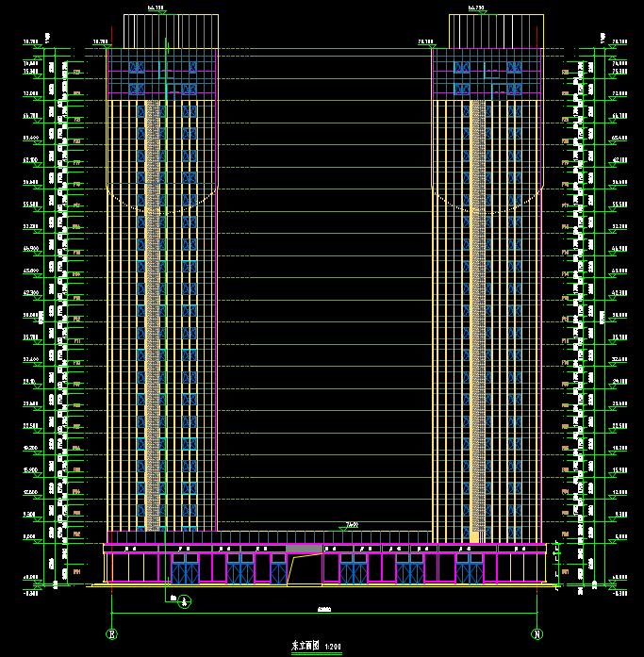
Task: Pick the 55.500 elevation label on left side
Action: click(28, 204)
